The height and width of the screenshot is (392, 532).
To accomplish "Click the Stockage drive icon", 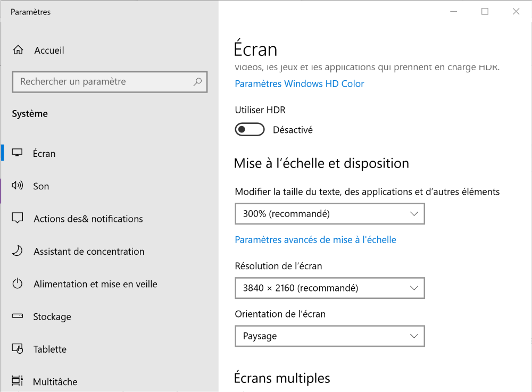I will pyautogui.click(x=18, y=316).
